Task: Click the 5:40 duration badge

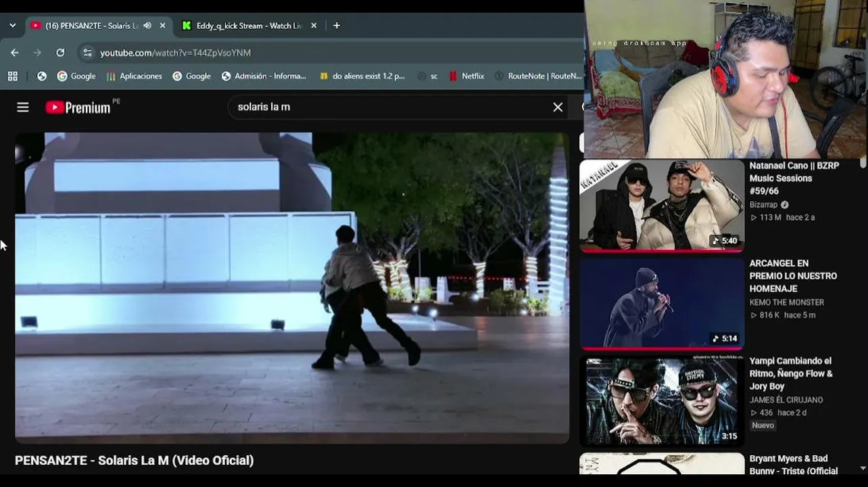Action: (725, 241)
